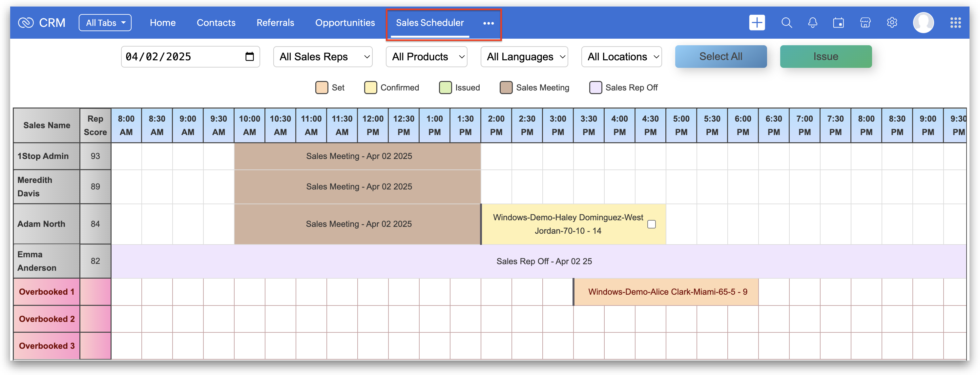
Task: Open the search magnifier icon
Action: tap(786, 23)
